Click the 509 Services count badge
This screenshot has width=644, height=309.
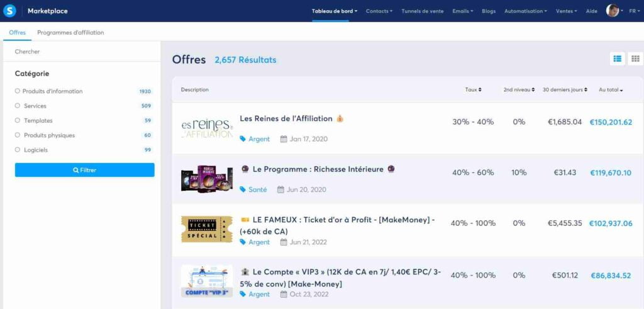click(x=146, y=106)
